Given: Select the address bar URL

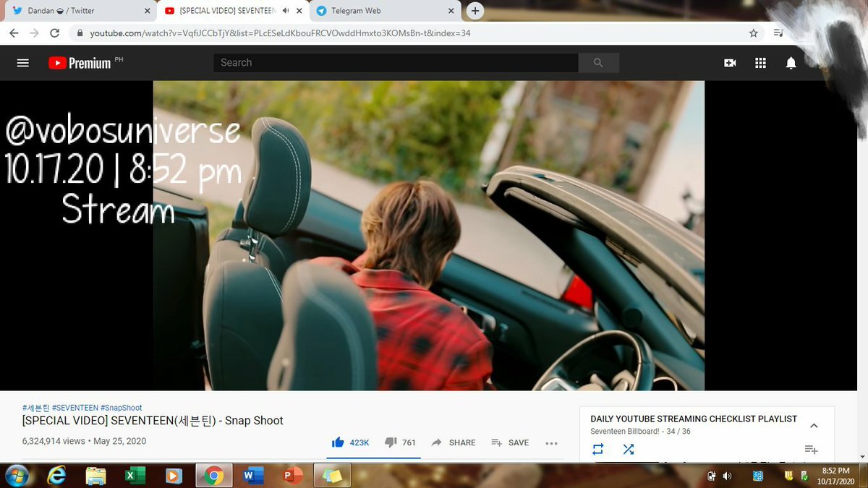Looking at the screenshot, I should pyautogui.click(x=281, y=33).
